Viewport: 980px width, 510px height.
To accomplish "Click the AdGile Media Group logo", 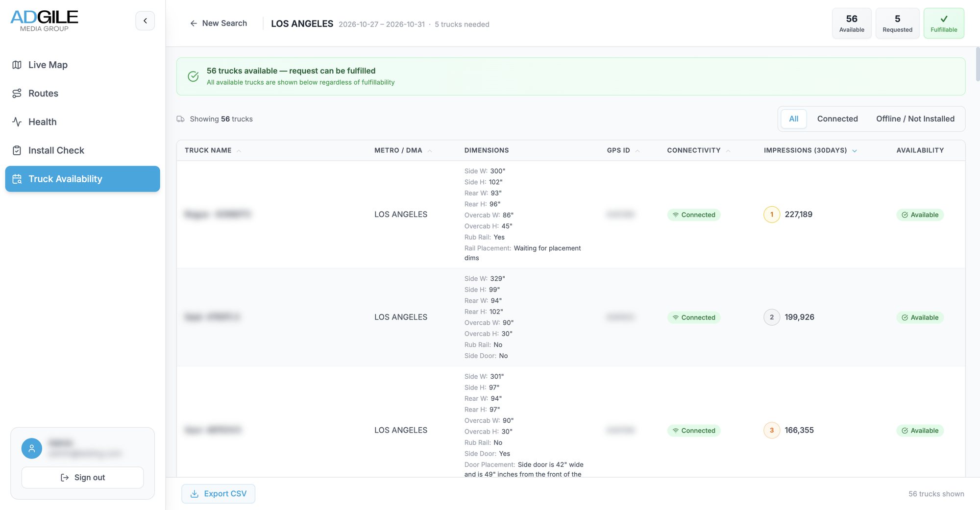I will 44,21.
